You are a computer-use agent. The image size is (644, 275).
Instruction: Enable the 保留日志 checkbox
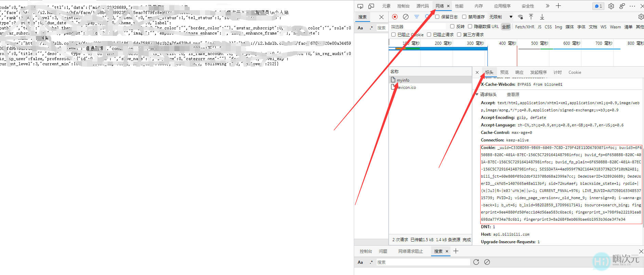[x=437, y=17]
